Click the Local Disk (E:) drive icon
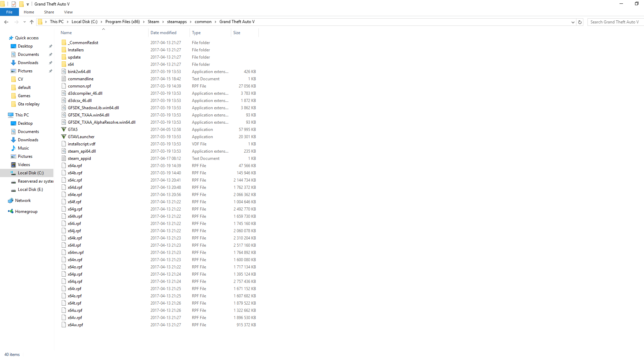 13,190
